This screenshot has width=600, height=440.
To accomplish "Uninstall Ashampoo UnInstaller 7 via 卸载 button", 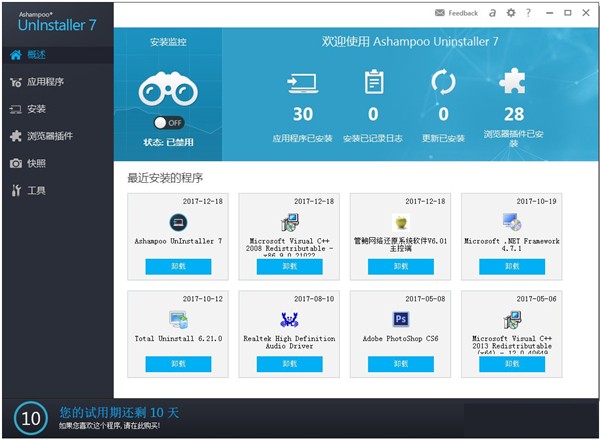I will (178, 266).
